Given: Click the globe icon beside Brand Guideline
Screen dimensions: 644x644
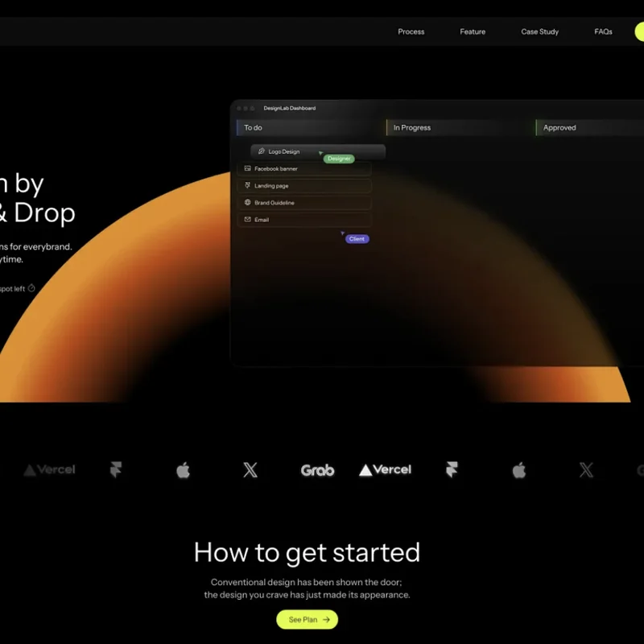Looking at the screenshot, I should click(248, 203).
